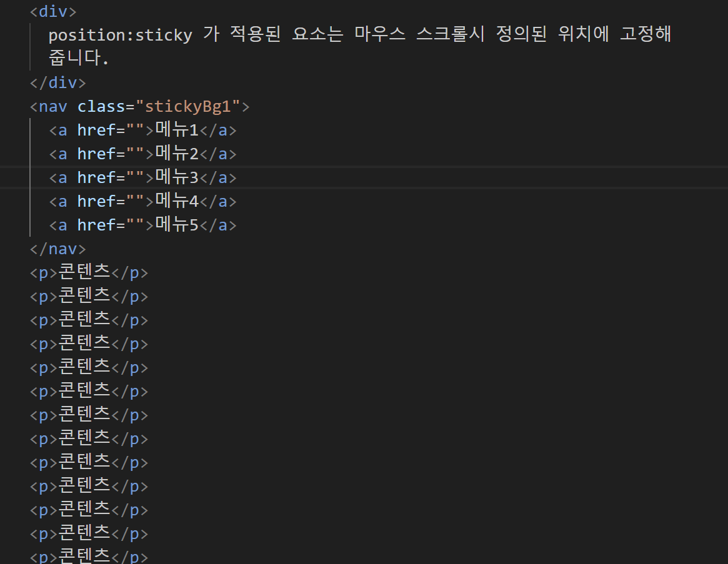This screenshot has width=728, height=564.
Task: Click href attribute on 메뉴4 line
Action: [x=96, y=201]
